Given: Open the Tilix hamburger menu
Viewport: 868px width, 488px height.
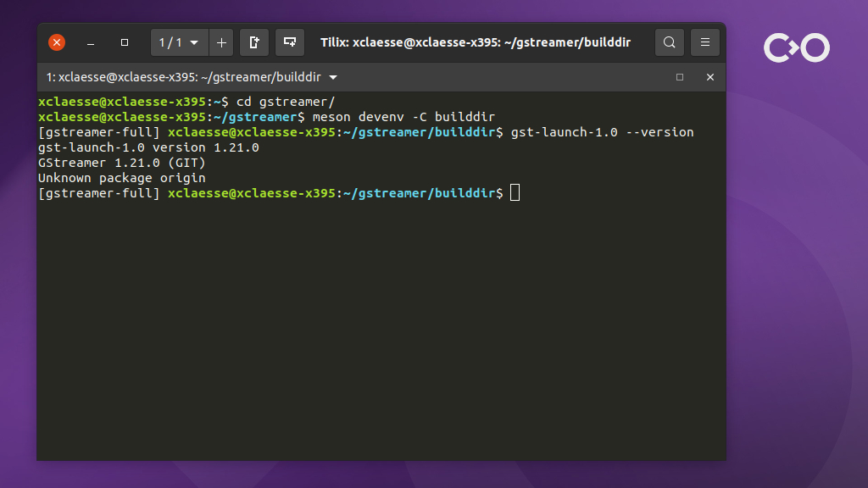Looking at the screenshot, I should pyautogui.click(x=704, y=42).
